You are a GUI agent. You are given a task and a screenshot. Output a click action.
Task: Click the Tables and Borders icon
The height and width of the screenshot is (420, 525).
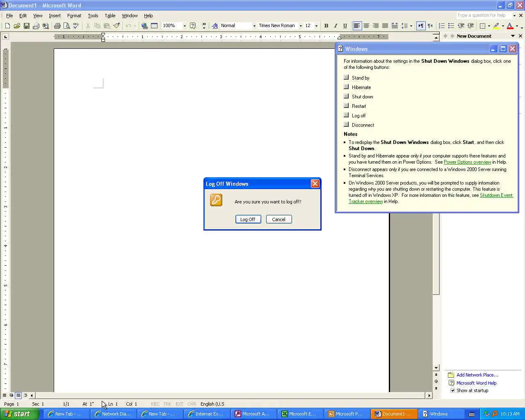[x=154, y=26]
